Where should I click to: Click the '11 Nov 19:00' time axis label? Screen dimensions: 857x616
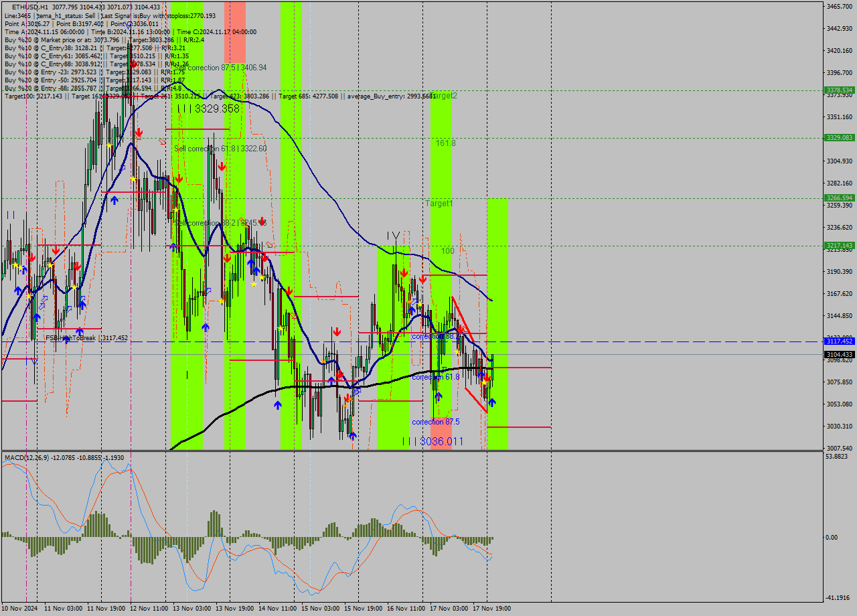(106, 609)
